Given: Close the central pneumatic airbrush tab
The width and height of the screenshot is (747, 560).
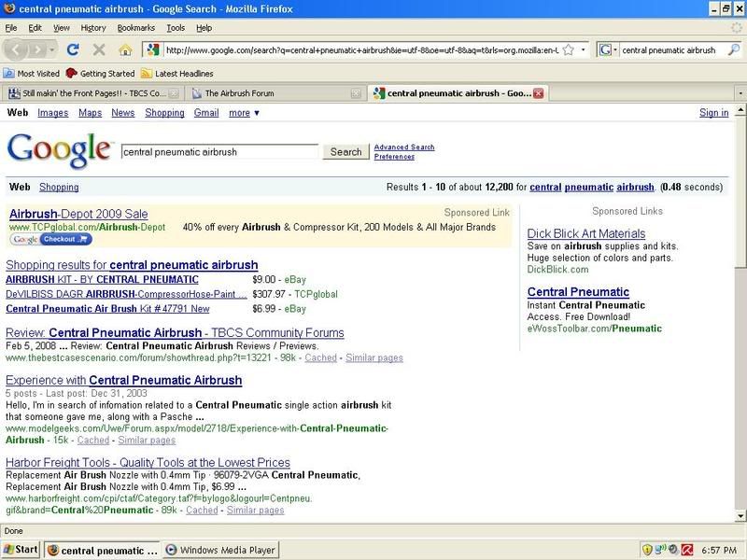Looking at the screenshot, I should pos(539,93).
